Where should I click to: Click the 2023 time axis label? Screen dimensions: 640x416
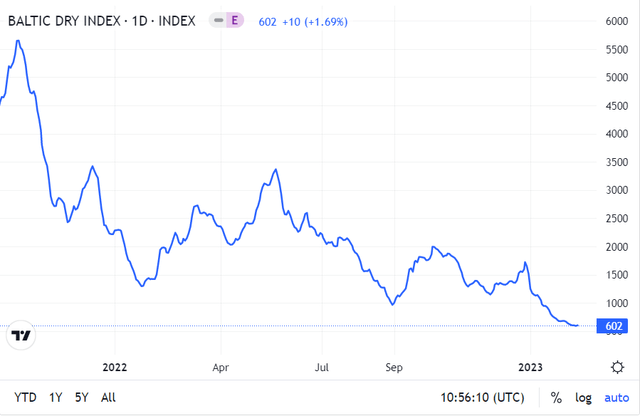tap(530, 367)
